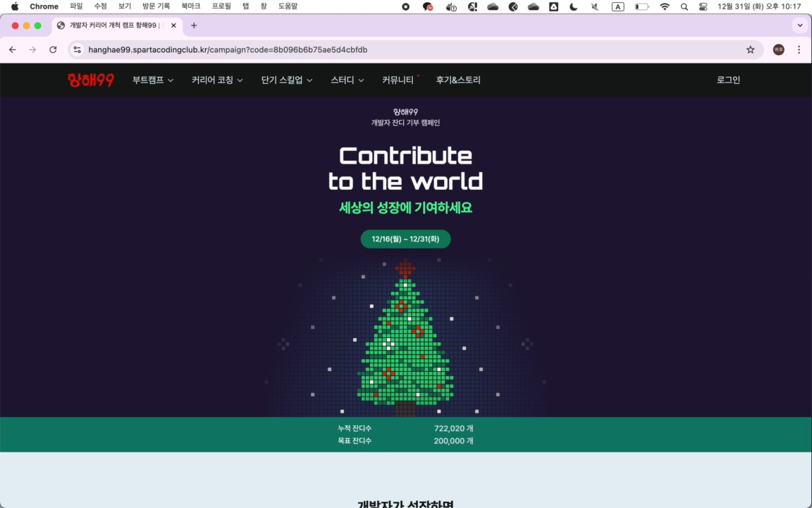Click the 세상의 성장에 기여하세요 text
This screenshot has height=508, width=812.
405,208
